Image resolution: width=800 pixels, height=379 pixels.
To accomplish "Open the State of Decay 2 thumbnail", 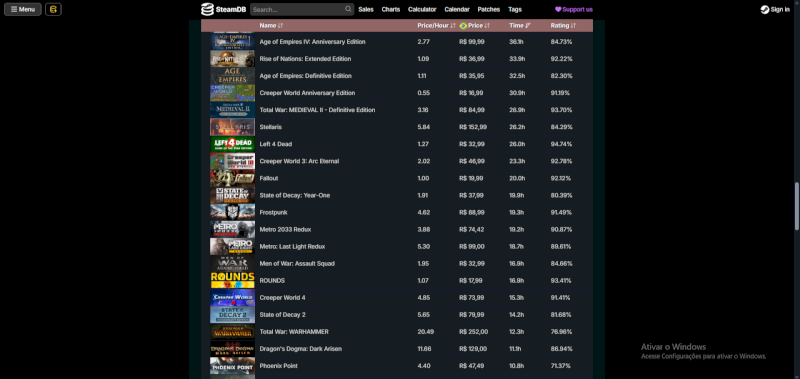I will pyautogui.click(x=233, y=315).
